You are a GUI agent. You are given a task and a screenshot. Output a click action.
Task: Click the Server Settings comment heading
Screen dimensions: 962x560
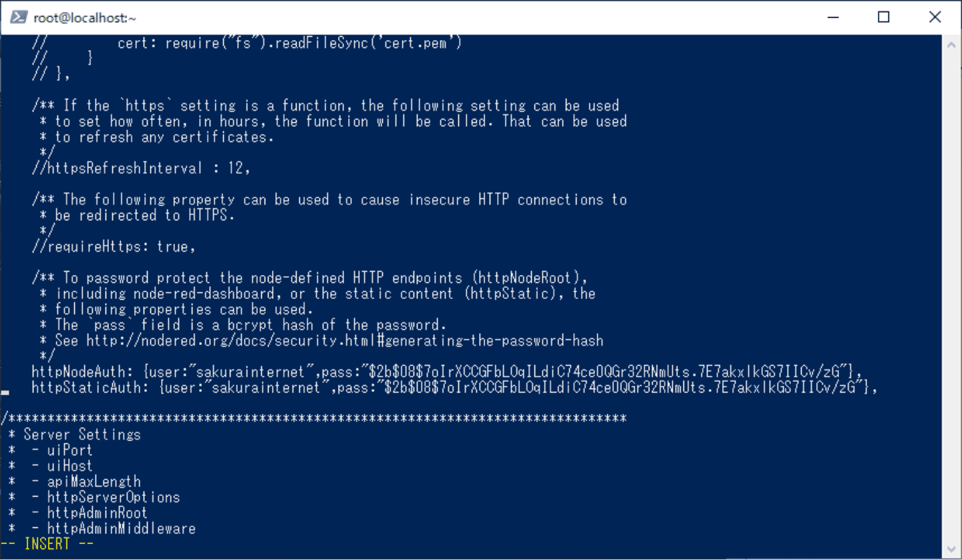82,435
